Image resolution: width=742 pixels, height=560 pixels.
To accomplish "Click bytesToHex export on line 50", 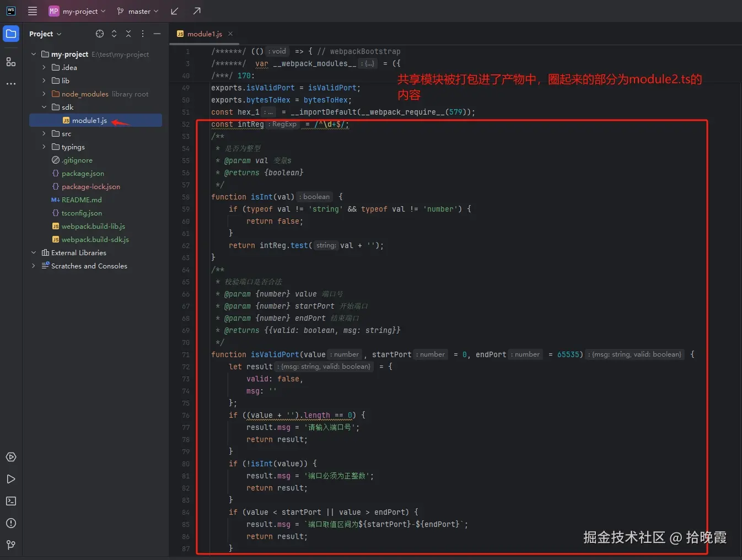I will [x=268, y=100].
